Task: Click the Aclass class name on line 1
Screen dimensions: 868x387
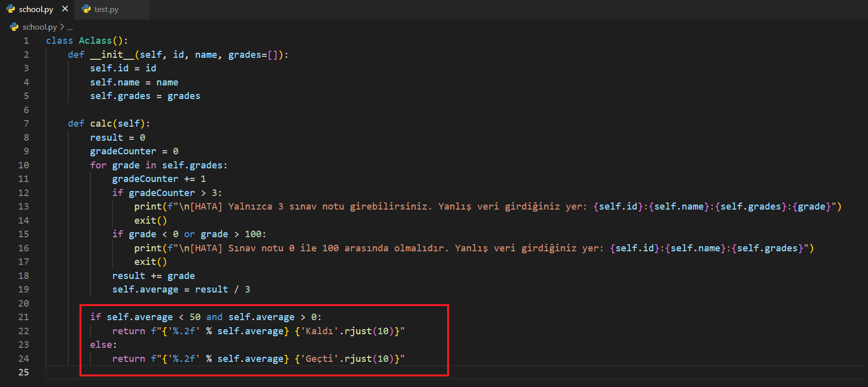Action: (95, 41)
